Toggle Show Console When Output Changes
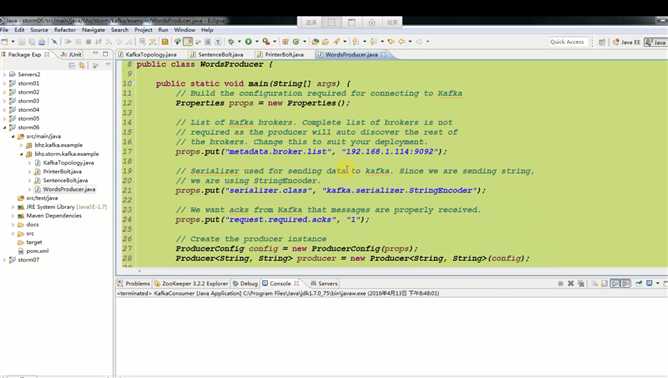Viewport: 668px width, 378px height. pos(615,283)
